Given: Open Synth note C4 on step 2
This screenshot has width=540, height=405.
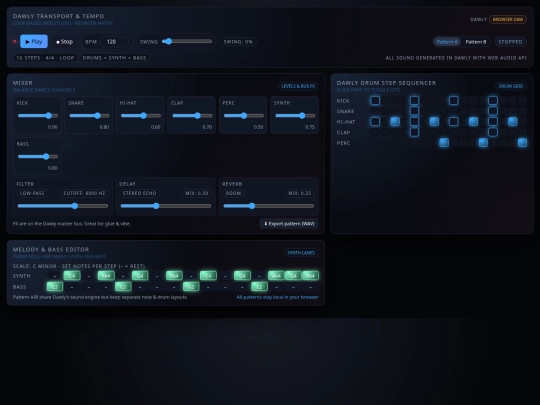Looking at the screenshot, I should point(72,276).
